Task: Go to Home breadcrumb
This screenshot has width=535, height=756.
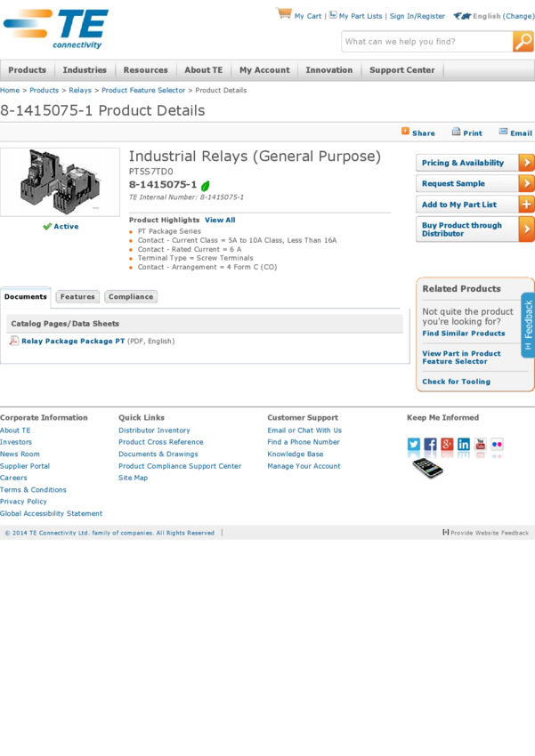Action: click(x=10, y=90)
